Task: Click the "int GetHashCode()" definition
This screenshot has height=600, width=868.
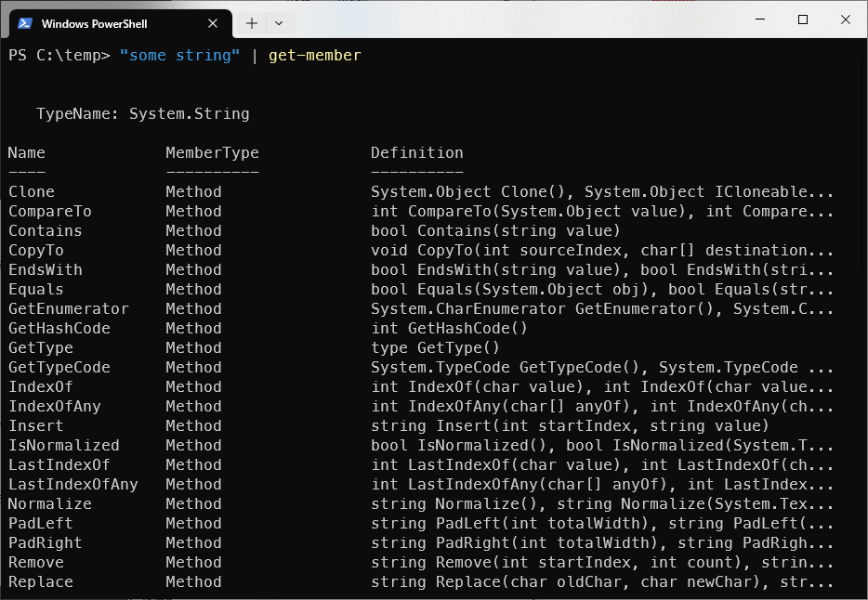Action: pyautogui.click(x=449, y=329)
